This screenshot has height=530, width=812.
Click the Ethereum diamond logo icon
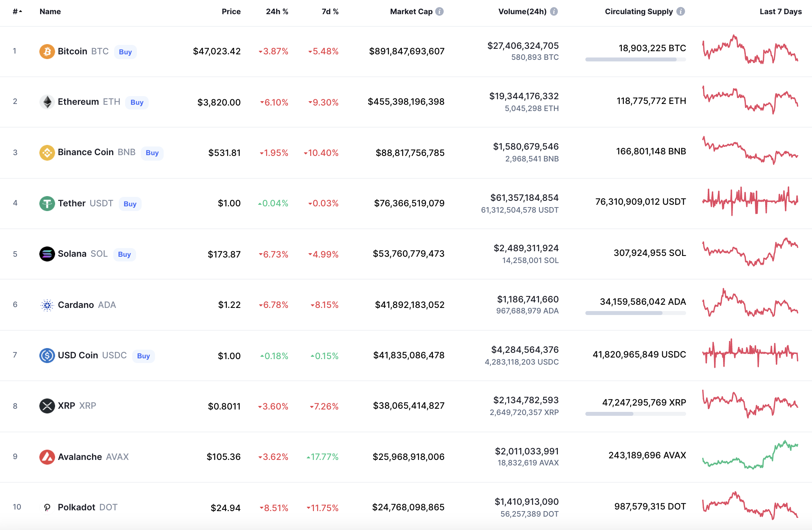click(x=47, y=102)
